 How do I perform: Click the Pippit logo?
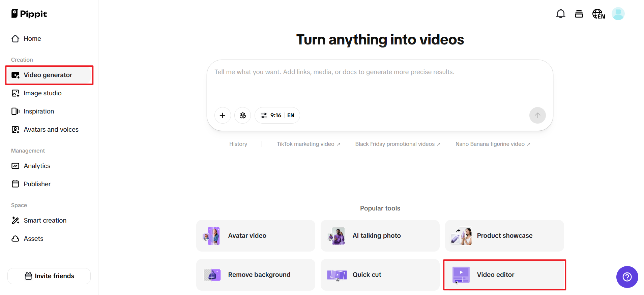pyautogui.click(x=29, y=13)
